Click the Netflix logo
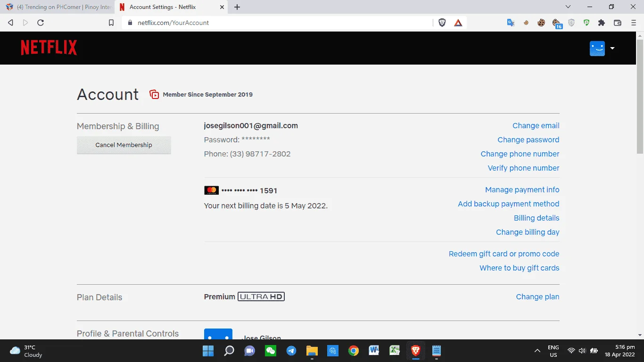The height and width of the screenshot is (362, 644). coord(49,48)
